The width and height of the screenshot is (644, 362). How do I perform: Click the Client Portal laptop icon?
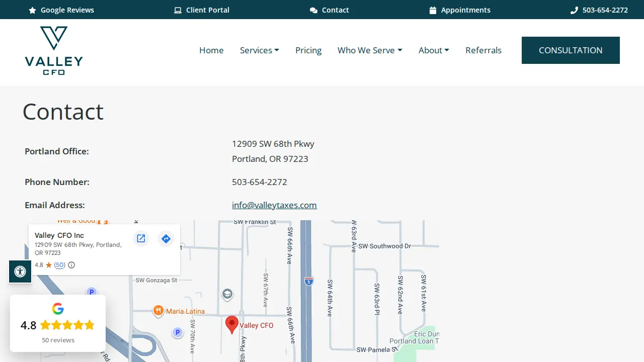pyautogui.click(x=178, y=10)
